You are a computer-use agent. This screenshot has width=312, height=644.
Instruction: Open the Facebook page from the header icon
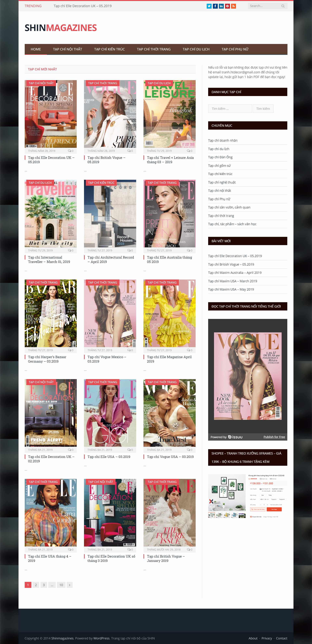pyautogui.click(x=215, y=6)
